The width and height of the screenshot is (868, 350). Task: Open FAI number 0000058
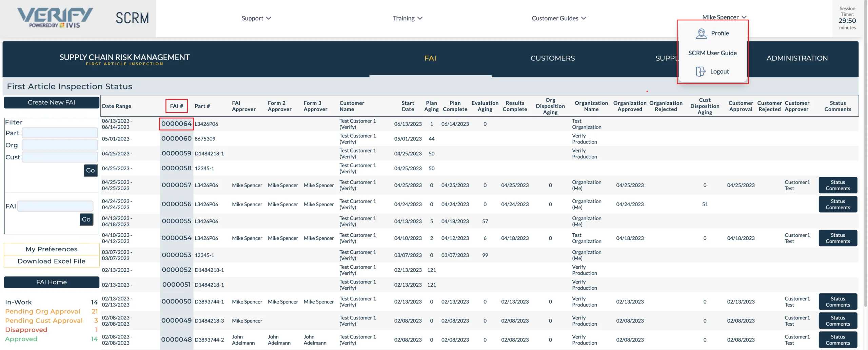pyautogui.click(x=176, y=168)
